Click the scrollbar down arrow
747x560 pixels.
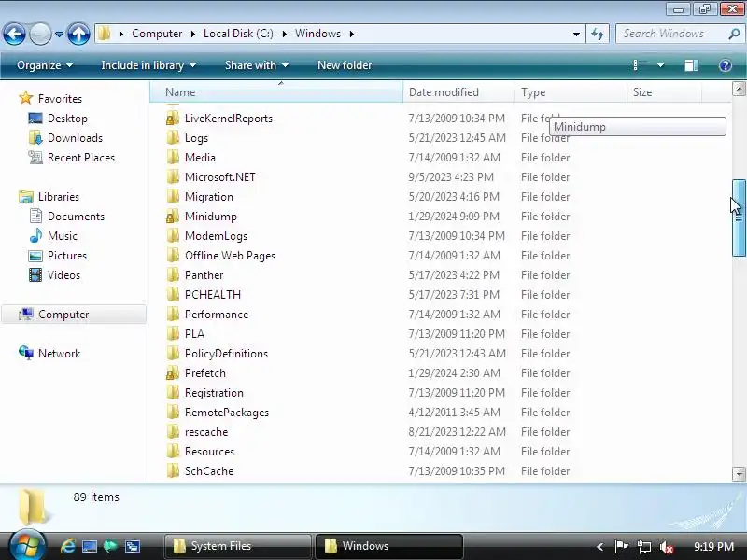click(x=739, y=474)
